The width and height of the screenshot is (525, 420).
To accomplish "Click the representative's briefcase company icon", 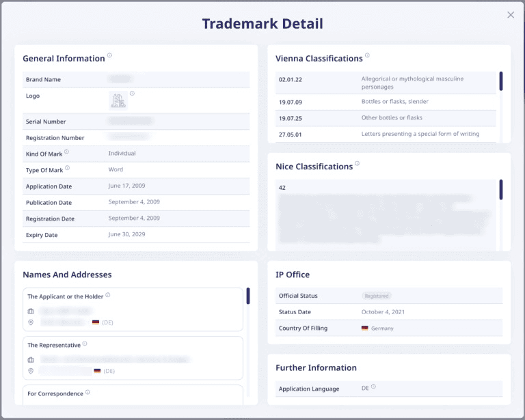I will click(x=31, y=360).
